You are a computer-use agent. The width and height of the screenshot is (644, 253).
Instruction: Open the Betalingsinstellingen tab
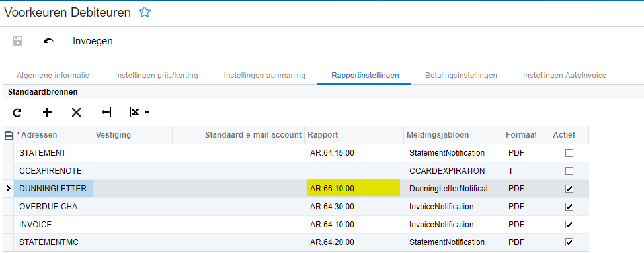[462, 76]
